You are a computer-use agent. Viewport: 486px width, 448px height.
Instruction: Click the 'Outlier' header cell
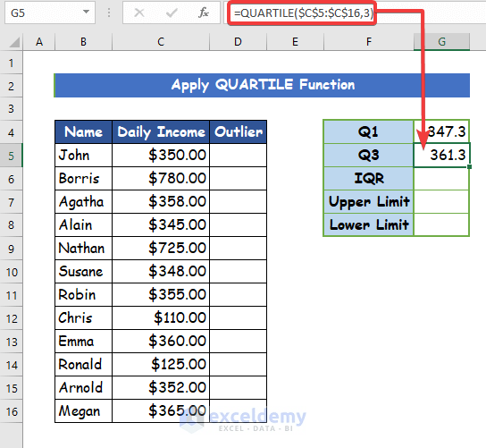click(x=238, y=132)
